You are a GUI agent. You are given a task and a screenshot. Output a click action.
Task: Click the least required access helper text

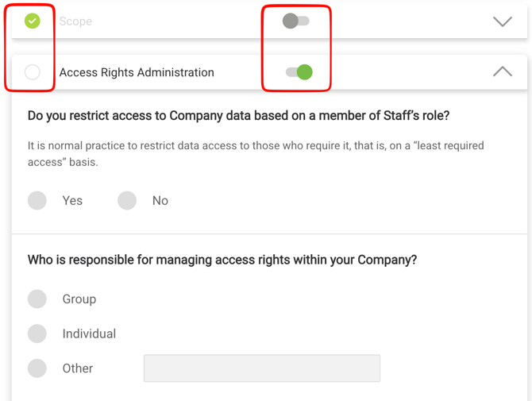tap(256, 153)
